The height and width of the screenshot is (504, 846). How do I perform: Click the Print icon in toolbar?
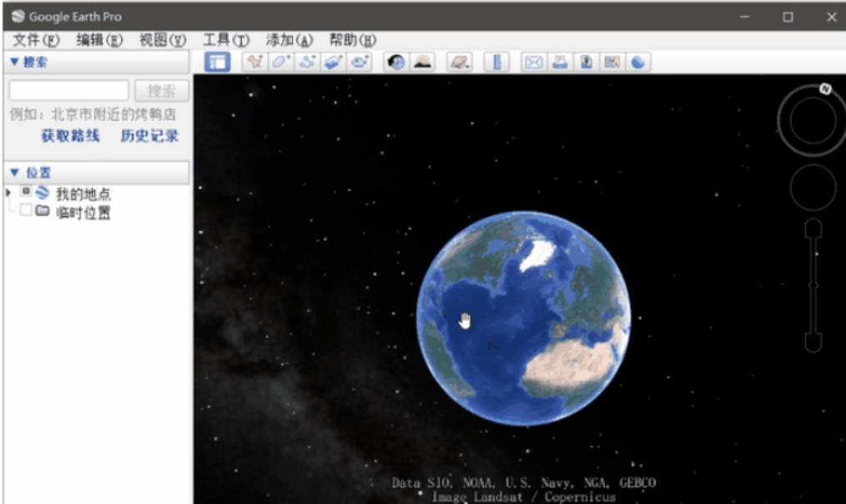click(x=560, y=62)
